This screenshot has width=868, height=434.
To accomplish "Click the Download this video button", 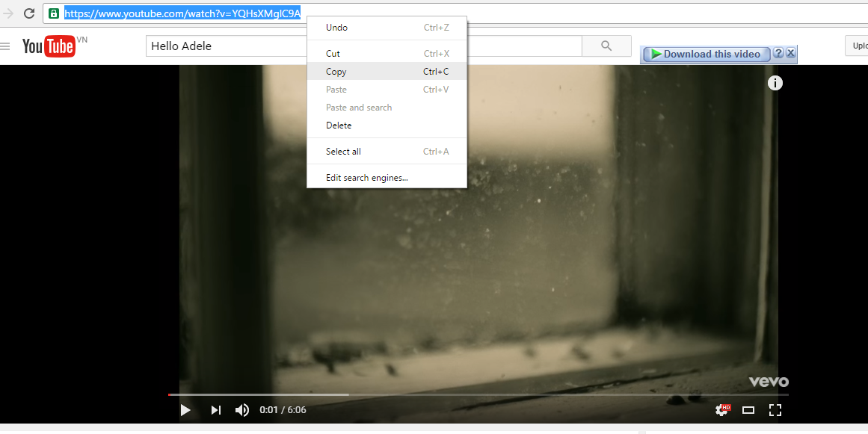I will point(706,55).
